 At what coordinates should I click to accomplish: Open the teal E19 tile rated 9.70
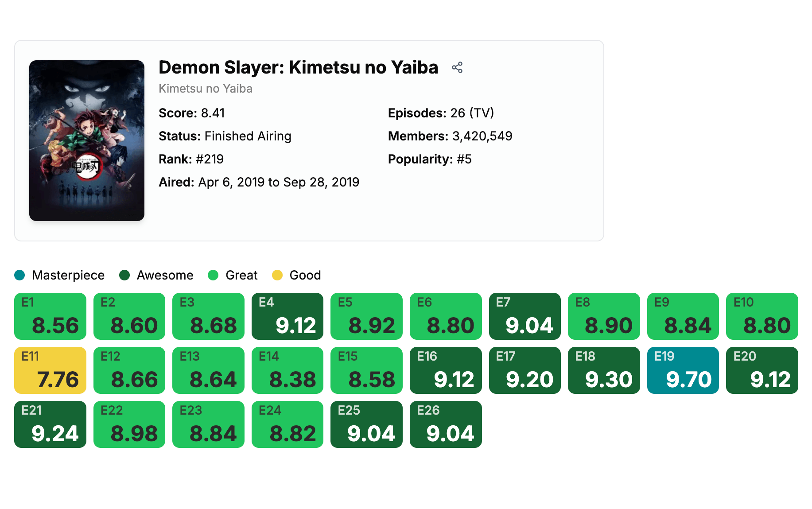tap(683, 370)
